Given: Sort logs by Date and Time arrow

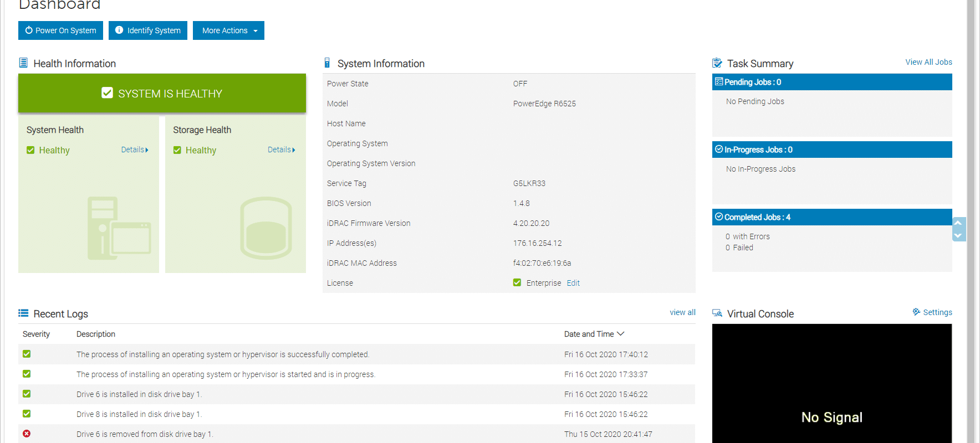Looking at the screenshot, I should [x=621, y=334].
